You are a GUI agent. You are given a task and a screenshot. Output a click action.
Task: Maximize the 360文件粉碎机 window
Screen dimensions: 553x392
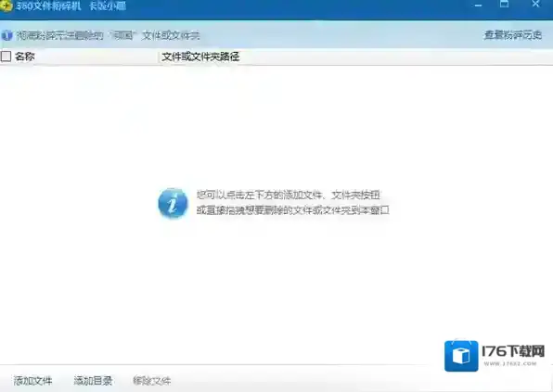coord(505,5)
